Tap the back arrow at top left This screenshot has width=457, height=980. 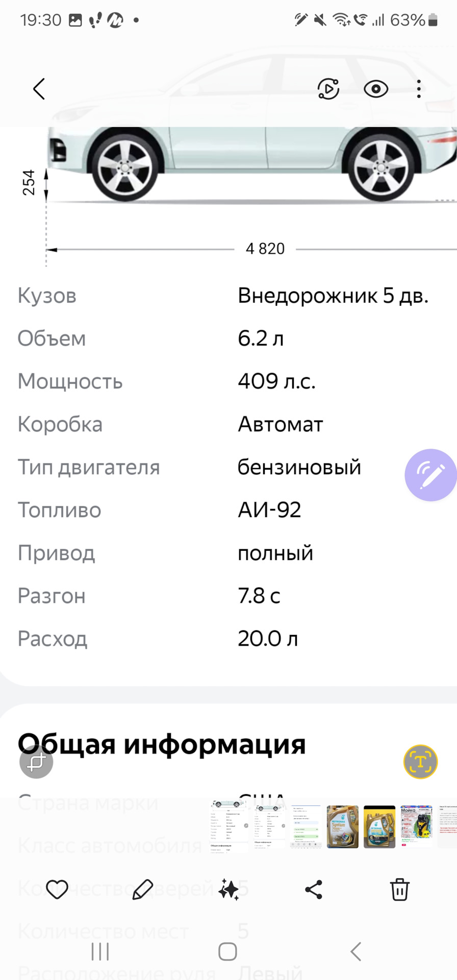coord(39,89)
